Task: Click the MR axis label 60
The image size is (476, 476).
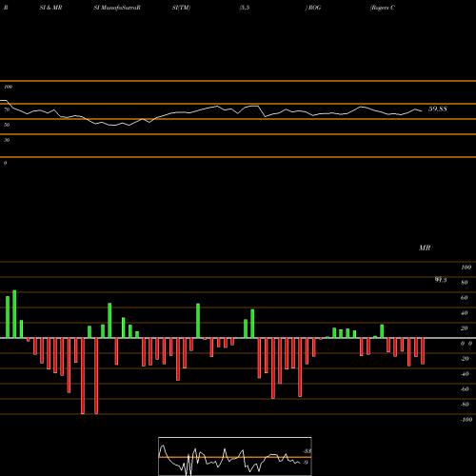Action: pos(465,298)
